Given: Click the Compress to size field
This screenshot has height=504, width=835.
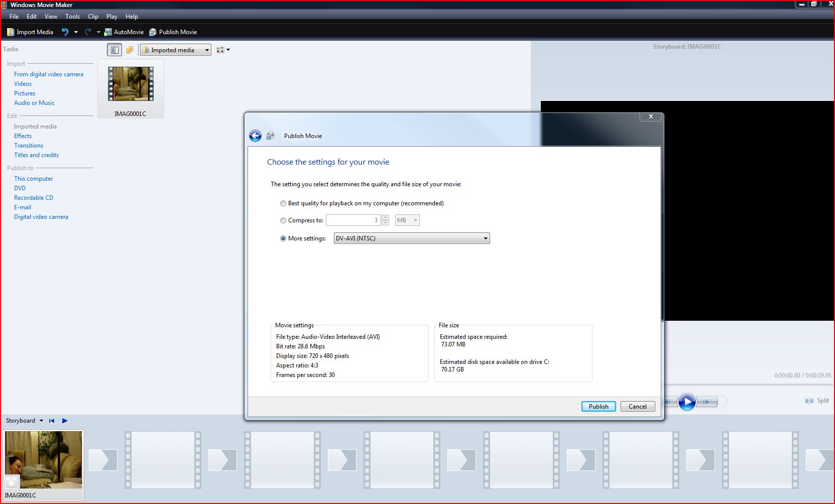Looking at the screenshot, I should pyautogui.click(x=353, y=220).
